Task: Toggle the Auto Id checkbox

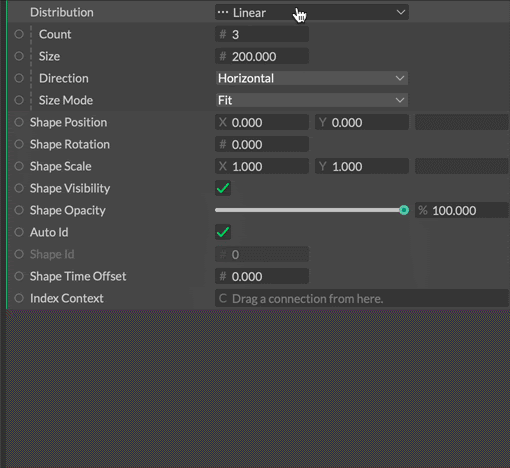Action: click(x=223, y=232)
